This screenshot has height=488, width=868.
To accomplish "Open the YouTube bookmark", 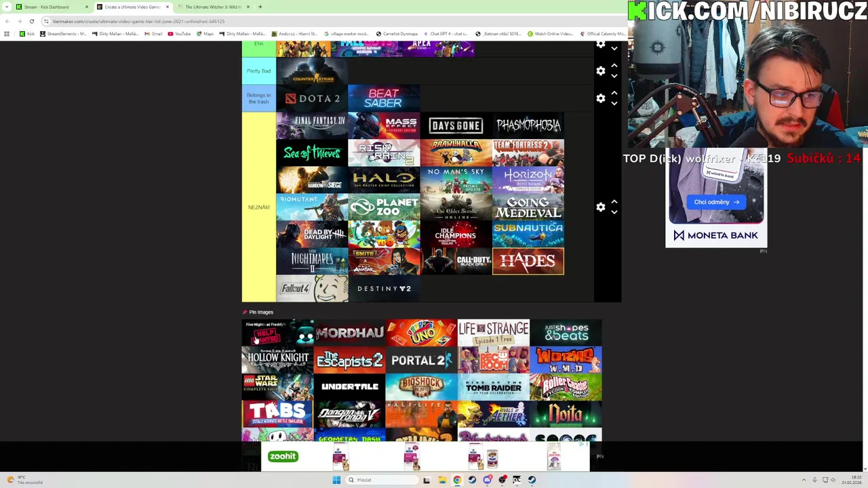I will 179,33.
